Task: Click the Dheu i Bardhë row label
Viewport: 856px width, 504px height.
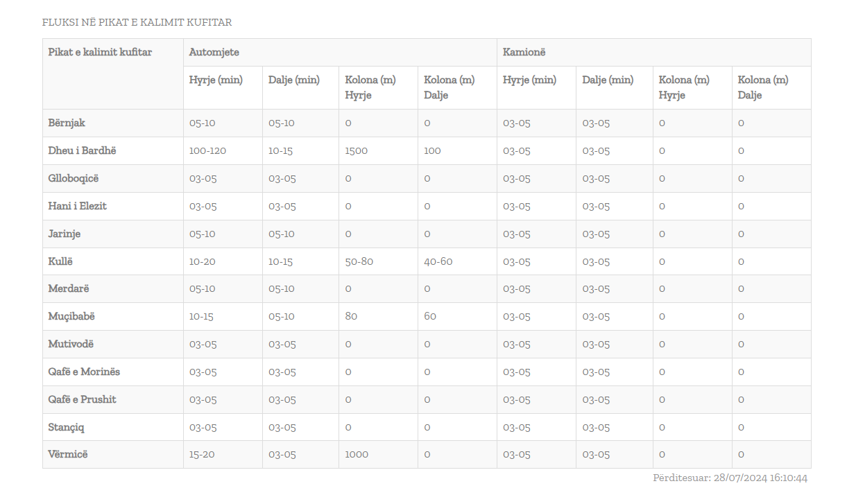Action: point(82,150)
